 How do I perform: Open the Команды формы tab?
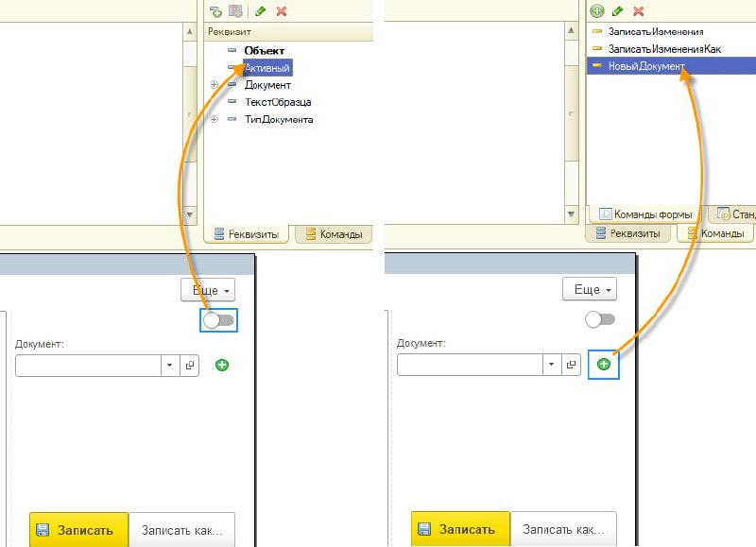pyautogui.click(x=645, y=214)
